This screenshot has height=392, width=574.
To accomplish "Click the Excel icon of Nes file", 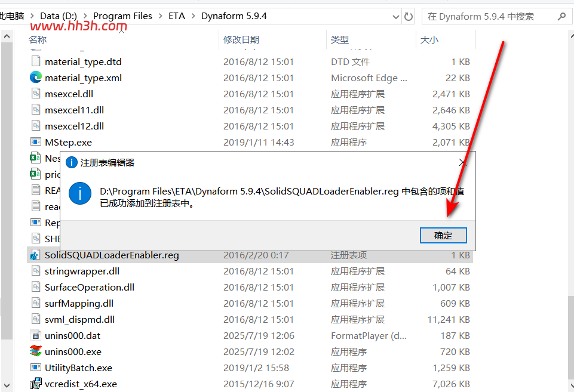I will (35, 158).
